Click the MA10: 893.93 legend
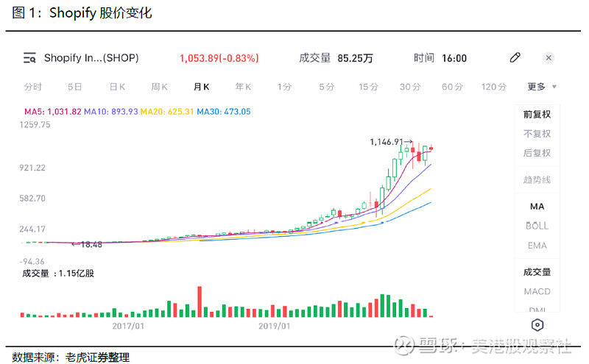 111,112
